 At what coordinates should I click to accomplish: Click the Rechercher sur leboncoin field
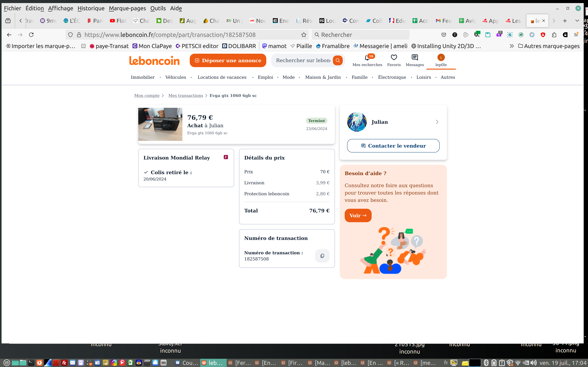coord(303,60)
